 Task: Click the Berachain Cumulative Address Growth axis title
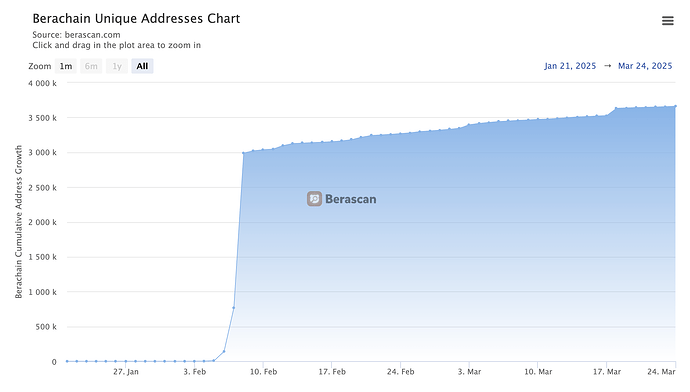(x=18, y=222)
